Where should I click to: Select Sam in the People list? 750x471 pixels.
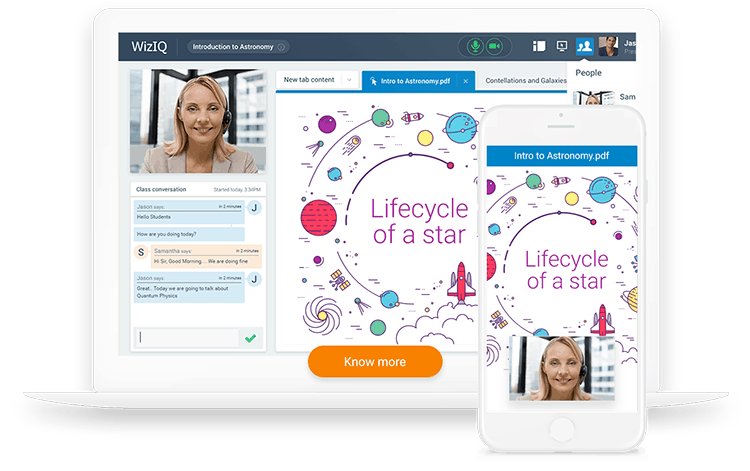(x=628, y=97)
